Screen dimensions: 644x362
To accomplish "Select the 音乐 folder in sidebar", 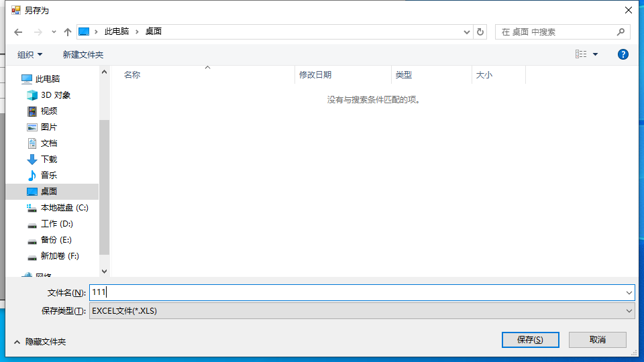I will (49, 176).
